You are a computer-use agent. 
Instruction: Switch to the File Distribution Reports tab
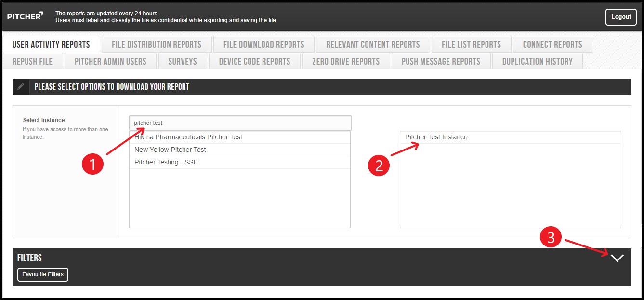pyautogui.click(x=156, y=44)
